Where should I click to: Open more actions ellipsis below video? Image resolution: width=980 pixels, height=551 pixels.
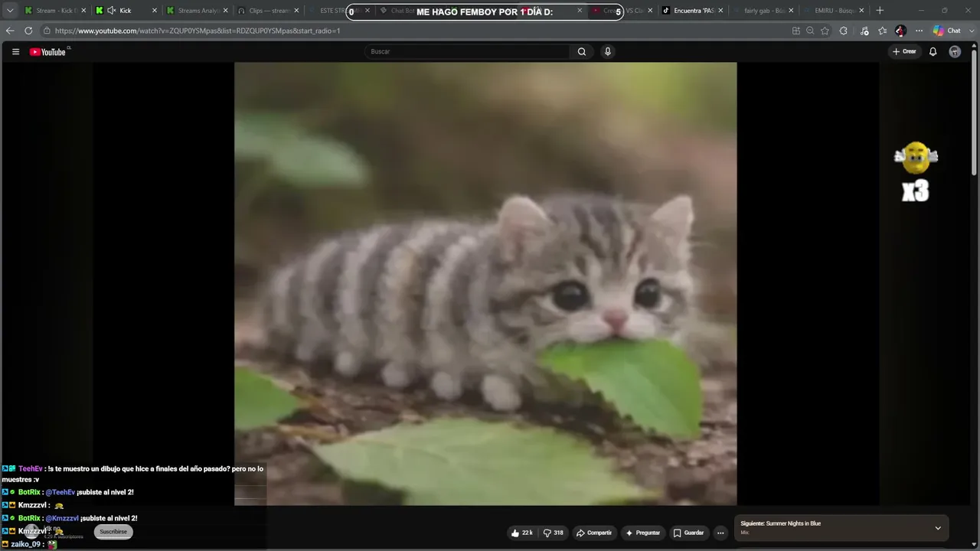point(720,533)
